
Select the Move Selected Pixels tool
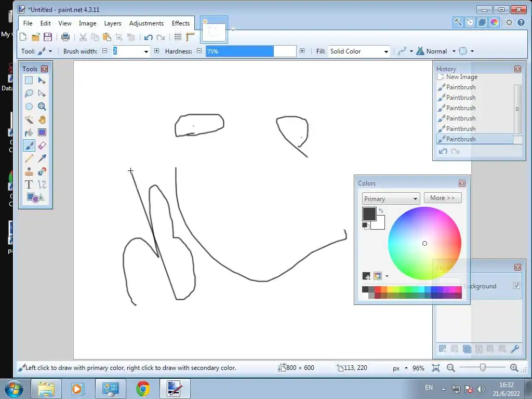42,81
